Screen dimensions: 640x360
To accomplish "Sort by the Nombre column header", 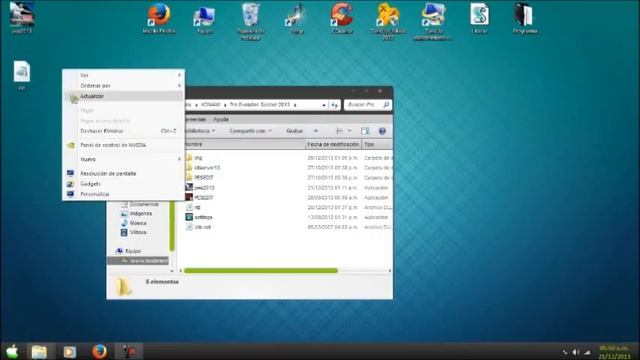I will coord(245,144).
